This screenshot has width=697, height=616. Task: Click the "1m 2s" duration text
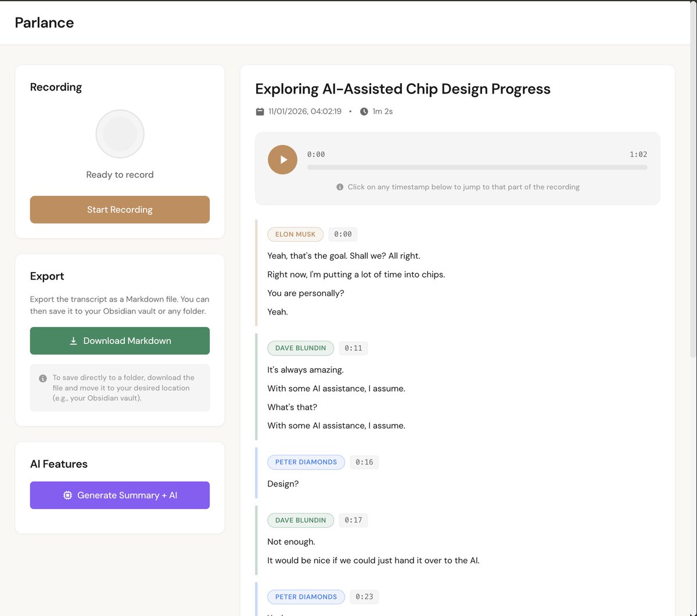tap(383, 111)
